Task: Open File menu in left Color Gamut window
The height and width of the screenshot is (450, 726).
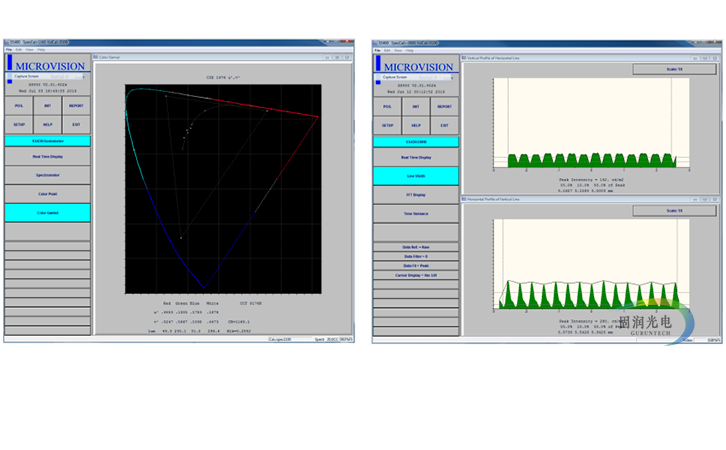Action: pyautogui.click(x=8, y=50)
